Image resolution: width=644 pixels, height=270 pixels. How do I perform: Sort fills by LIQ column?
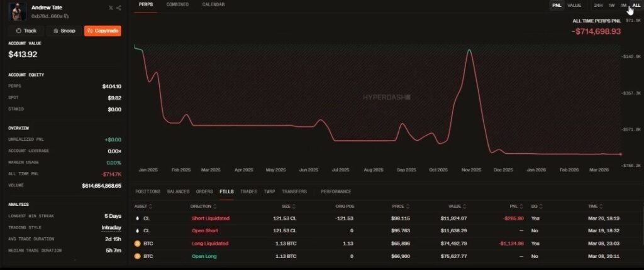(536, 207)
